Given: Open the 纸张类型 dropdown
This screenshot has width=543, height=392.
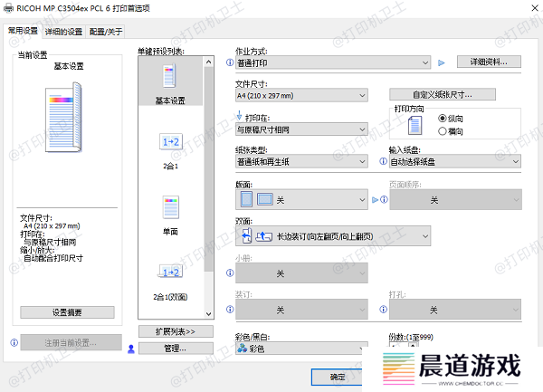Looking at the screenshot, I should pos(301,161).
